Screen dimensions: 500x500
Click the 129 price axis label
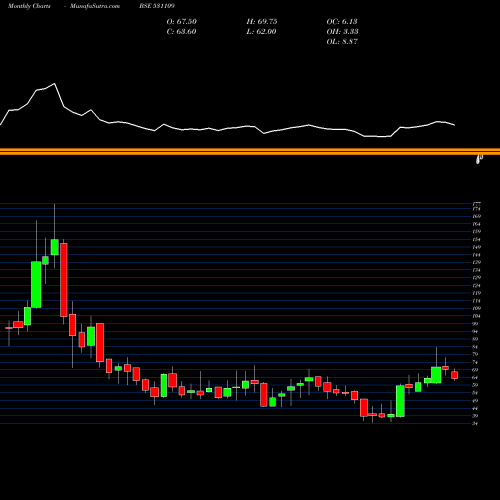pos(476,278)
